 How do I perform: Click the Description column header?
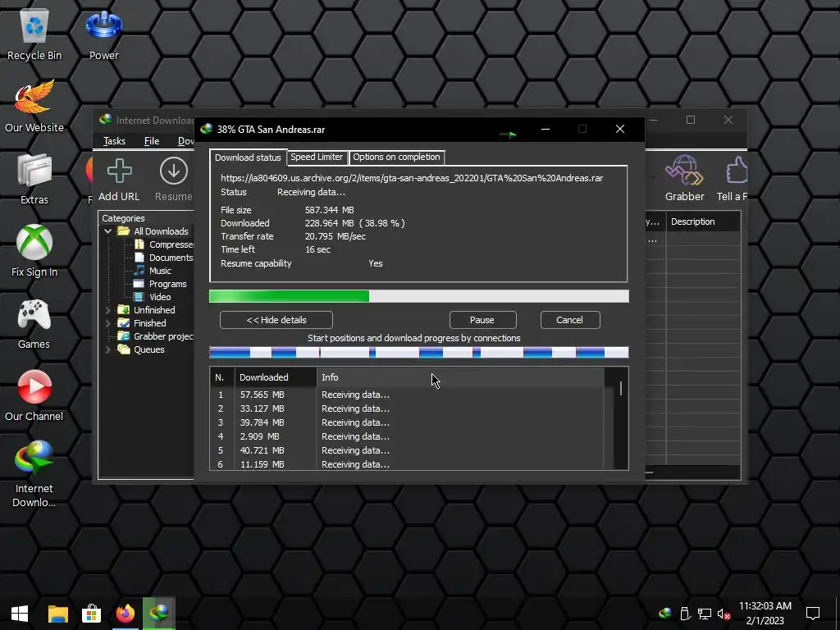[x=703, y=221]
